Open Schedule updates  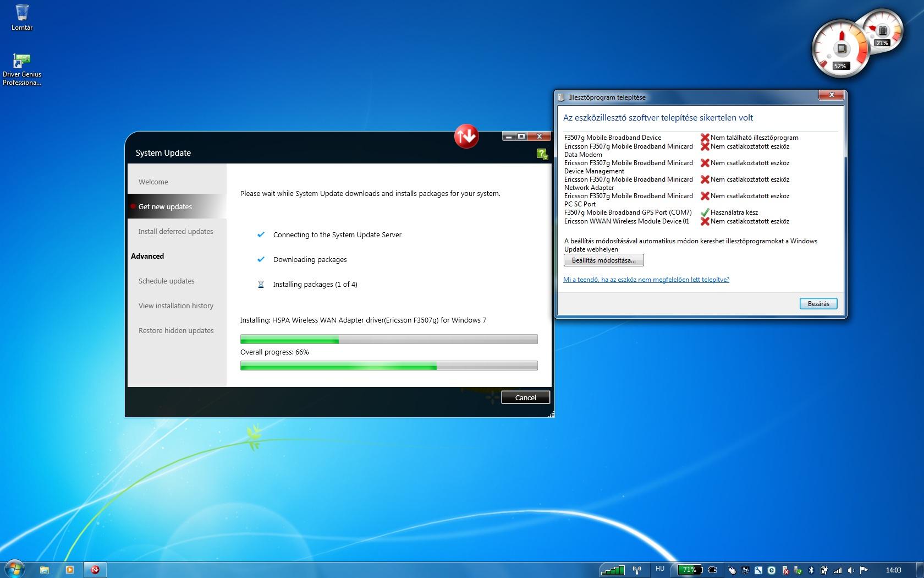[x=166, y=281]
